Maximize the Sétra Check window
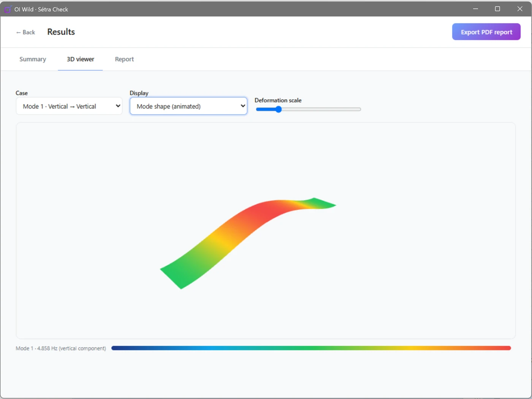The image size is (532, 399). 497,9
